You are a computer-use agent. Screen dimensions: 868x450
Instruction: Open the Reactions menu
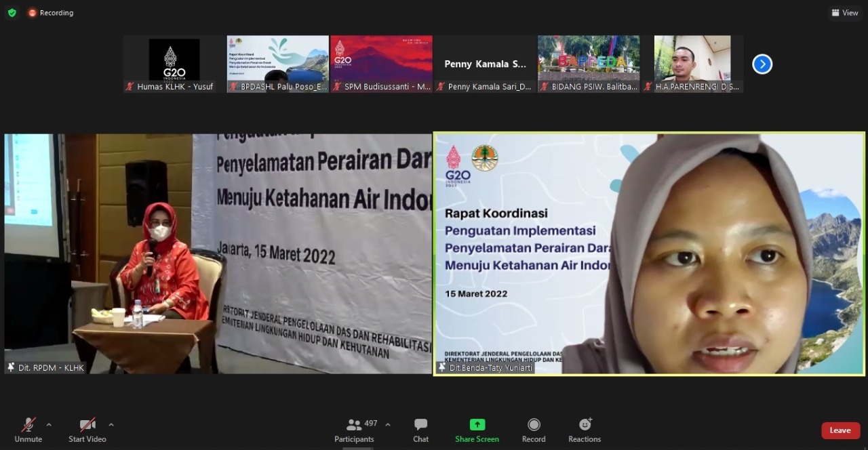pyautogui.click(x=585, y=430)
